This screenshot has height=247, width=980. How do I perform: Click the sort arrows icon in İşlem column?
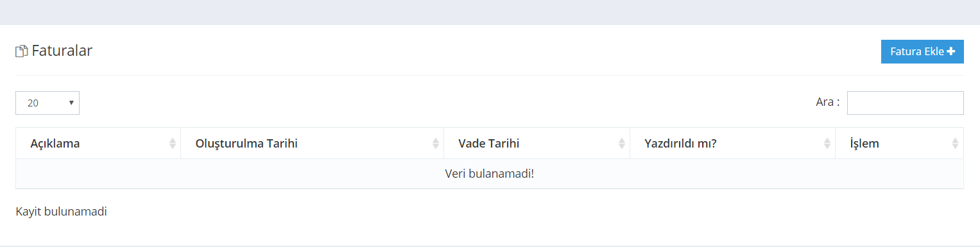click(x=955, y=144)
